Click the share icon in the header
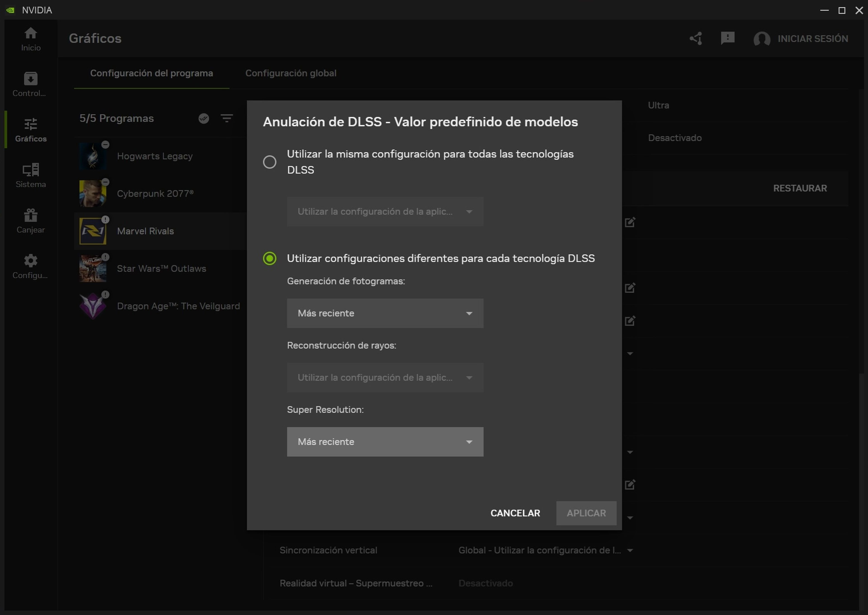 click(x=696, y=38)
